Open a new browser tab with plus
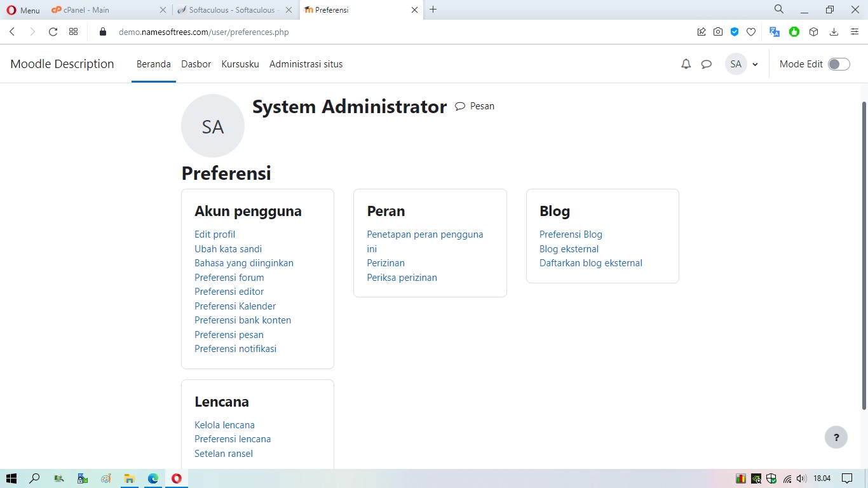Viewport: 868px width, 488px height. click(433, 10)
